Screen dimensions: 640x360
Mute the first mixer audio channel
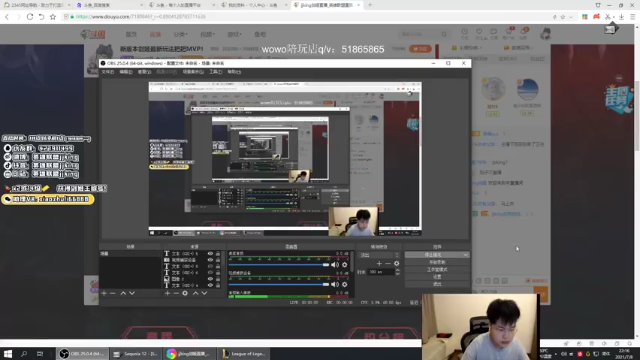click(x=335, y=264)
